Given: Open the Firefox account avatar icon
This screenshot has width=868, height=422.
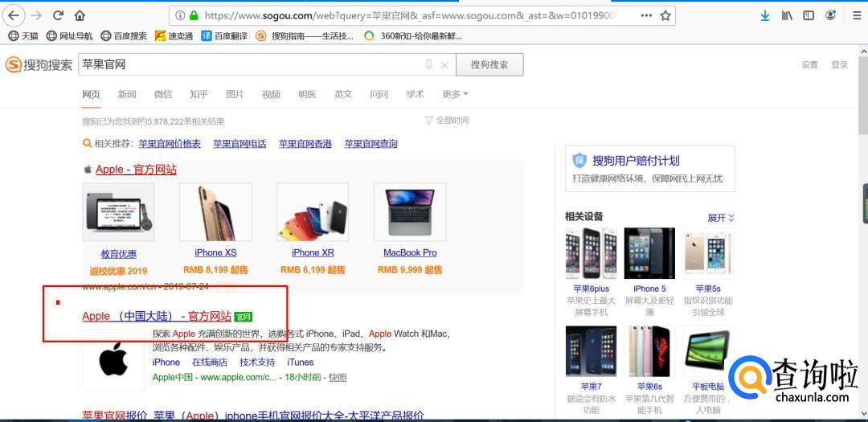Looking at the screenshot, I should tap(830, 15).
